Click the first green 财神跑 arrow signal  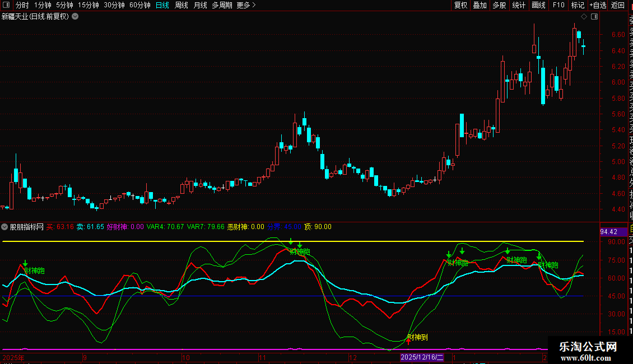point(25,263)
